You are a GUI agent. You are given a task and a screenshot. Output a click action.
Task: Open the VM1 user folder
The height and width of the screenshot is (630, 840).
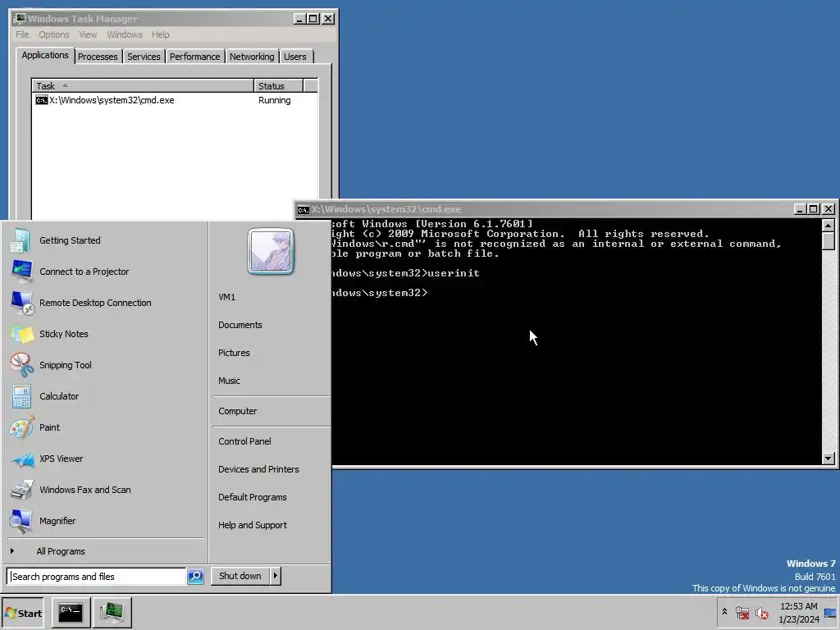(226, 297)
